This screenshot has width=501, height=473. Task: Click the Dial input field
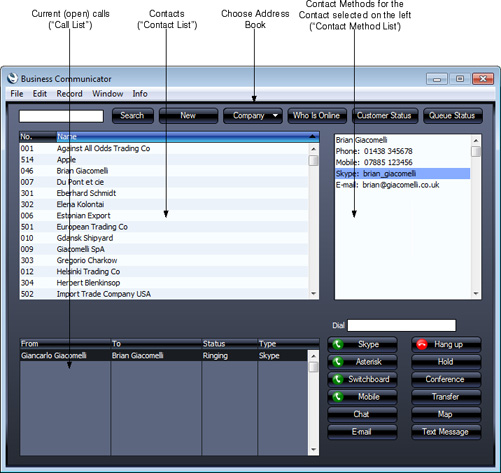coord(402,326)
